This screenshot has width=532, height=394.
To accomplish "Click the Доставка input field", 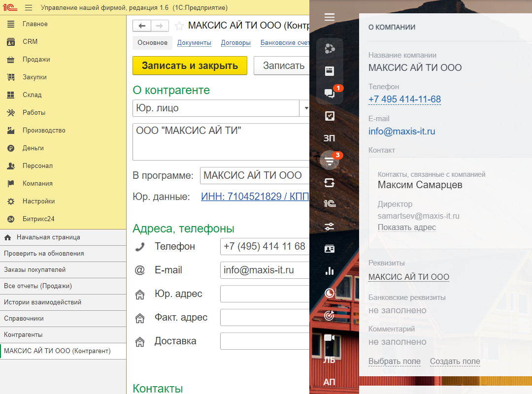I will 265,341.
